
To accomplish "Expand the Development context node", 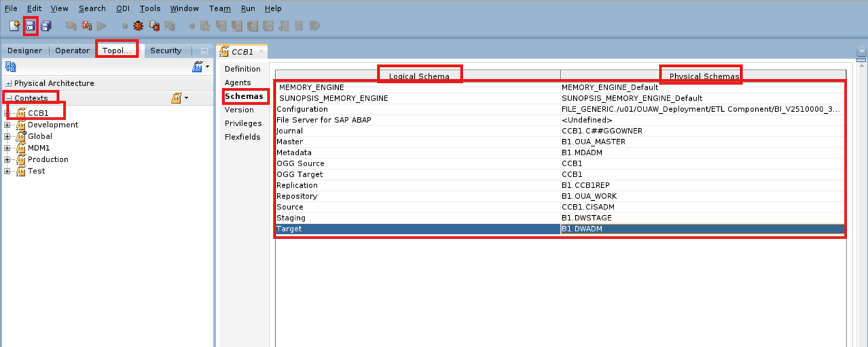I will pyautogui.click(x=7, y=125).
